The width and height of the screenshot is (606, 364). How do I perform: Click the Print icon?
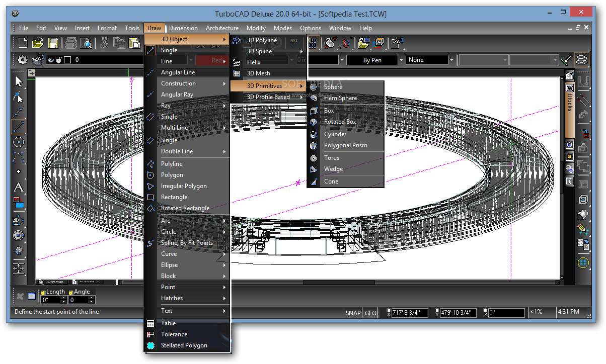70,43
